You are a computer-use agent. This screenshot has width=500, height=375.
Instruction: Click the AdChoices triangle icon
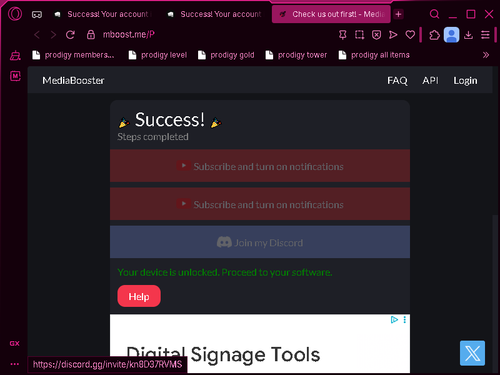(394, 320)
